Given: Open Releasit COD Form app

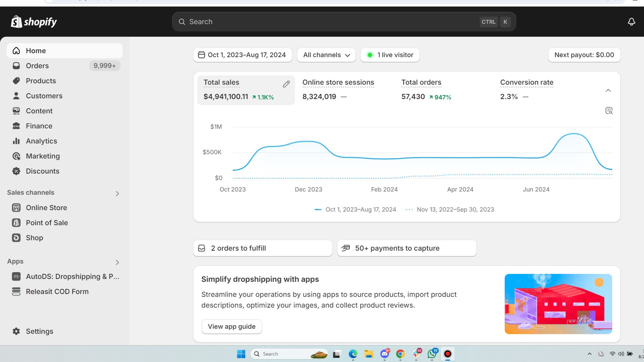Looking at the screenshot, I should click(65, 292).
